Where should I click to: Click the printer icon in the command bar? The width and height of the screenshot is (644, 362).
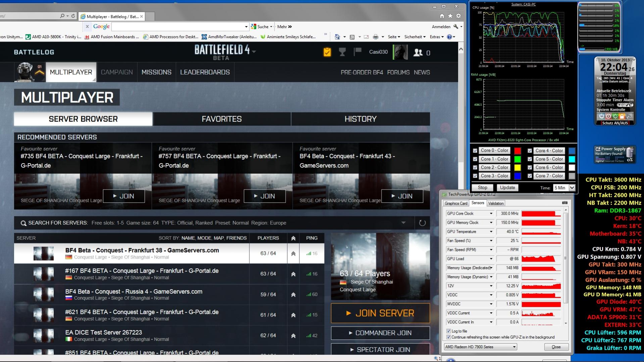[376, 37]
